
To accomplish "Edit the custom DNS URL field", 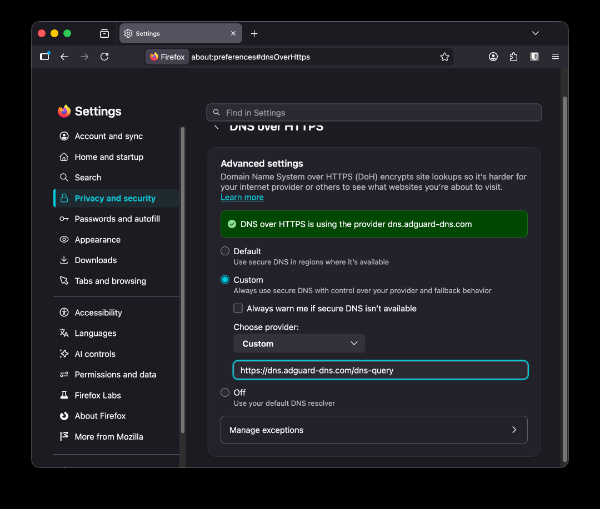I will click(380, 370).
